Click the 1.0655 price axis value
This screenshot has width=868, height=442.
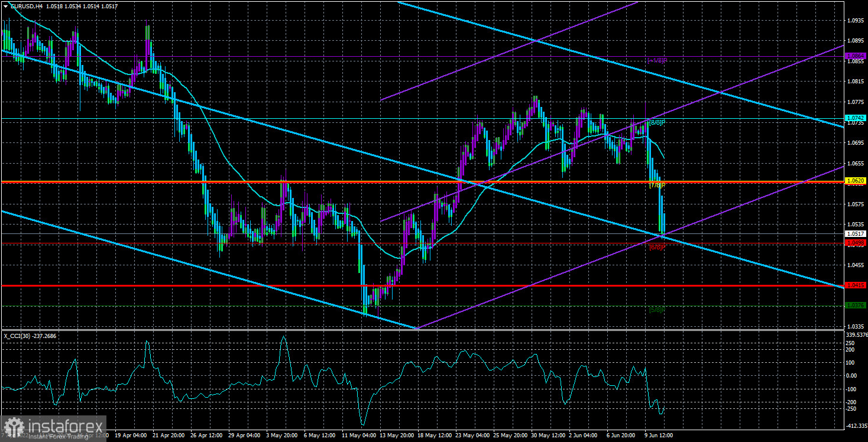856,163
